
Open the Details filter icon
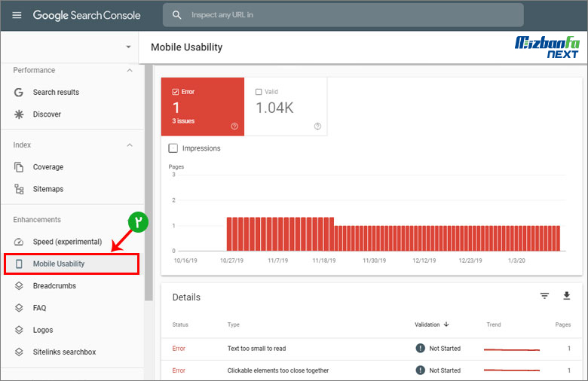[544, 296]
